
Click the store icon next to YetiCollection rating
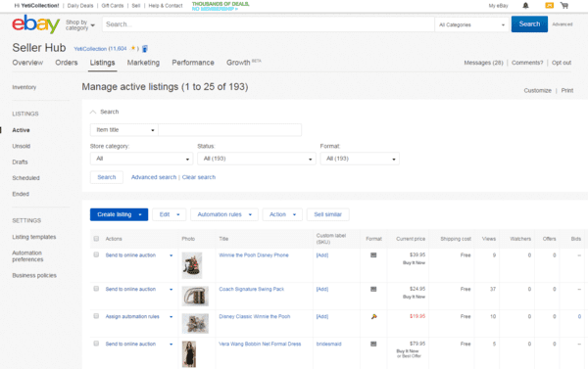point(145,49)
